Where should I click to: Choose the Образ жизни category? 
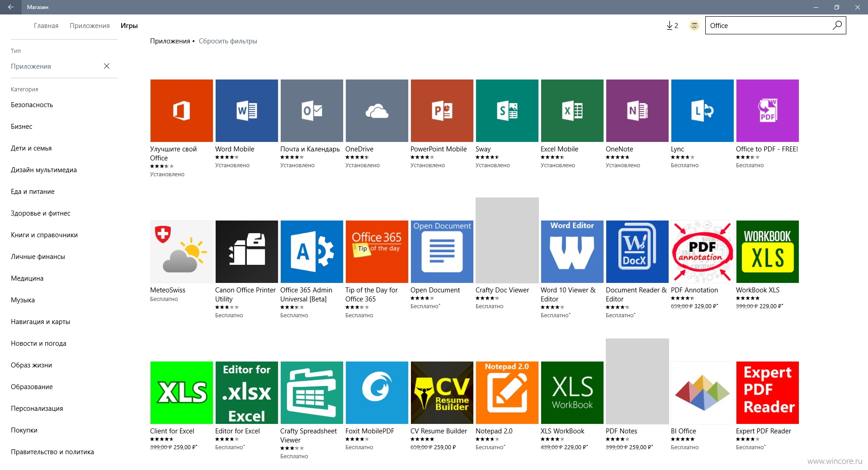31,365
